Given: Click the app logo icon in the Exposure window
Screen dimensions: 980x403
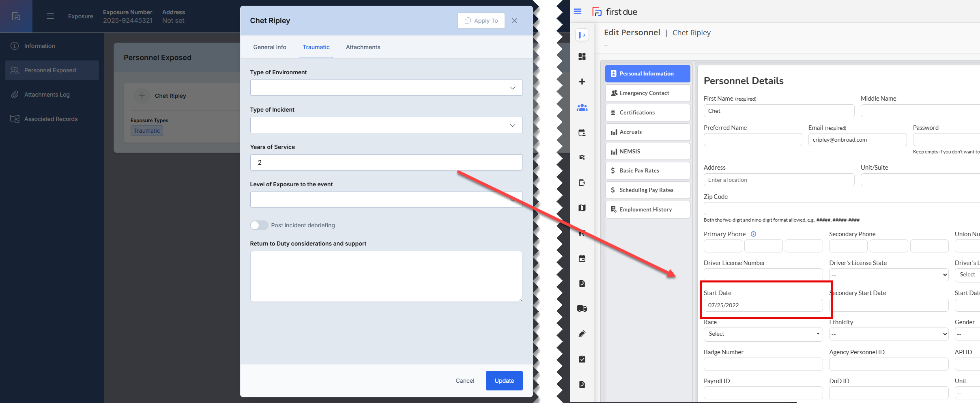Looking at the screenshot, I should (x=16, y=16).
